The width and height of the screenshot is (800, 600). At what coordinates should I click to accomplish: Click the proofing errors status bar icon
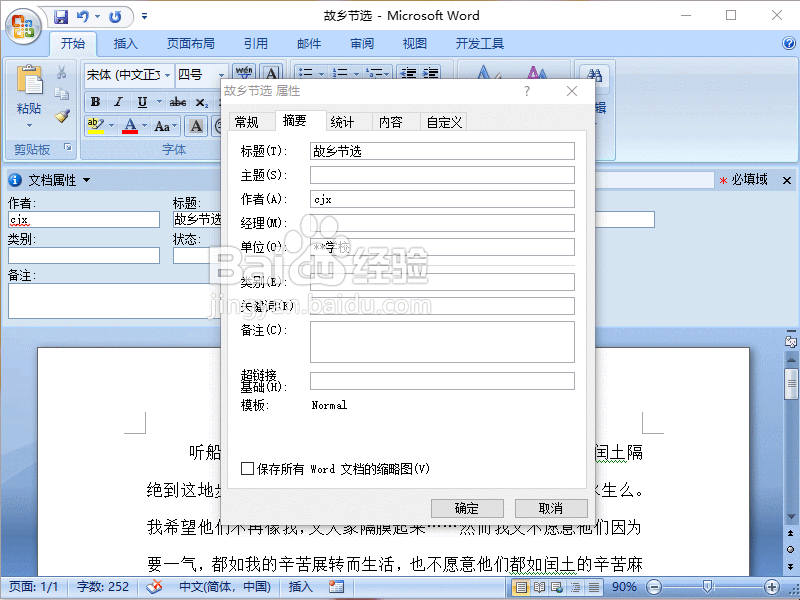154,587
